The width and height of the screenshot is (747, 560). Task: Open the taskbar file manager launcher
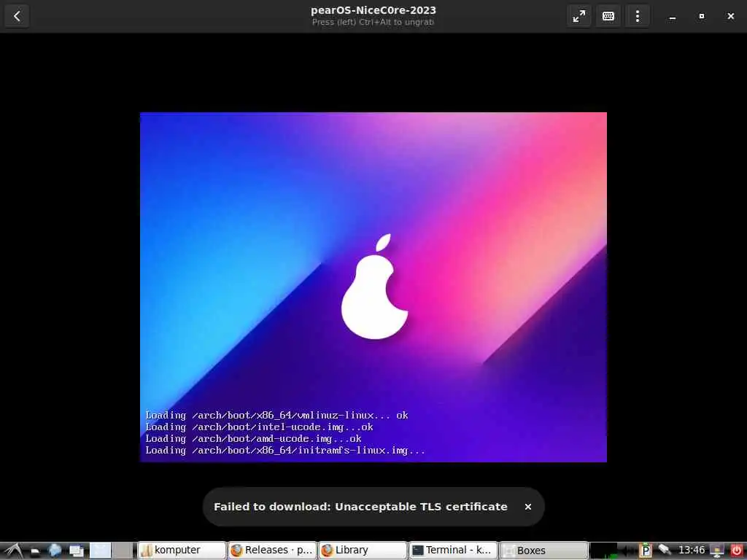[35, 551]
